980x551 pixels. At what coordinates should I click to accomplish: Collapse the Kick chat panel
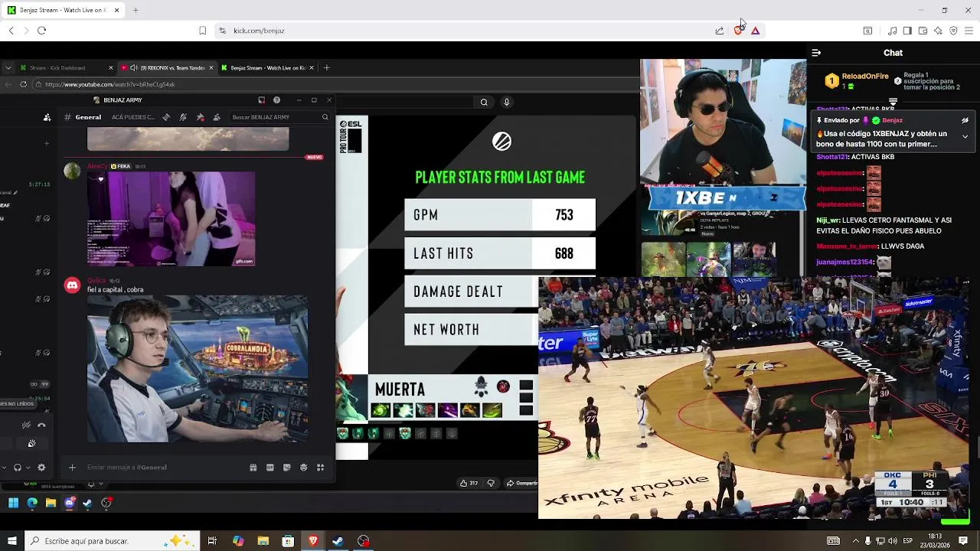coord(816,53)
